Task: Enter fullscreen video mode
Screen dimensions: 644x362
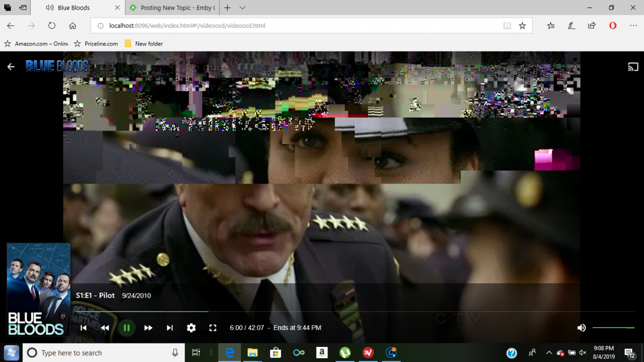Action: pyautogui.click(x=213, y=328)
